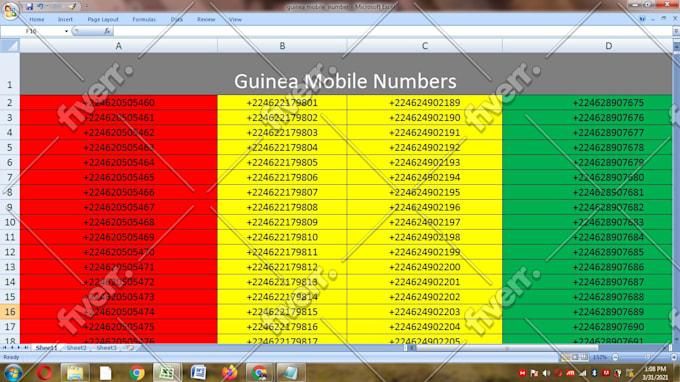The width and height of the screenshot is (680, 382).
Task: Select cell with +224624902196
Action: tap(425, 207)
